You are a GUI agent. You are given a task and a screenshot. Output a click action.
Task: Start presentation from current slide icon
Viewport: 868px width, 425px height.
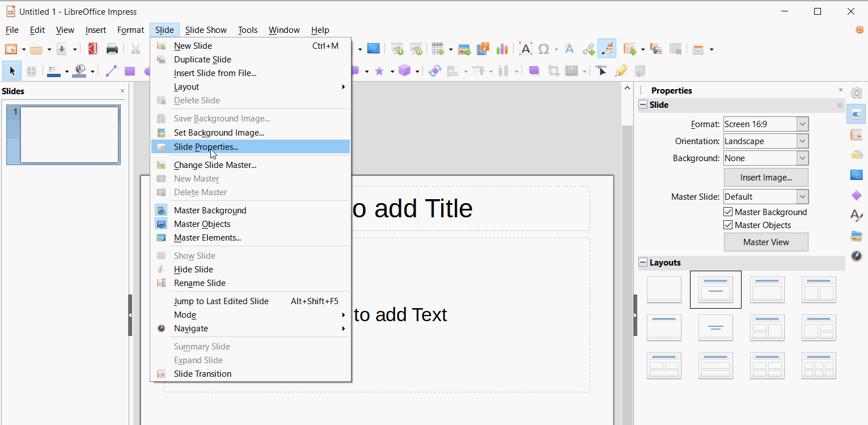(x=416, y=49)
